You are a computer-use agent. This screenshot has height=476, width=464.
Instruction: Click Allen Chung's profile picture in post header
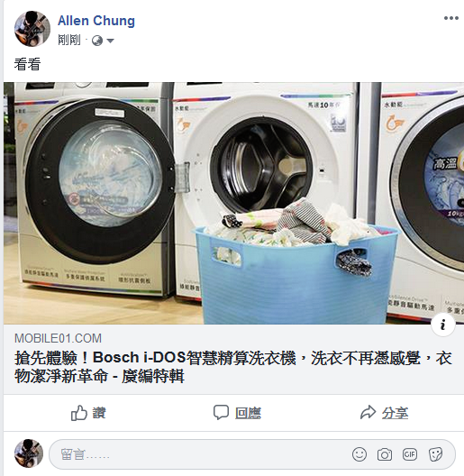32,29
